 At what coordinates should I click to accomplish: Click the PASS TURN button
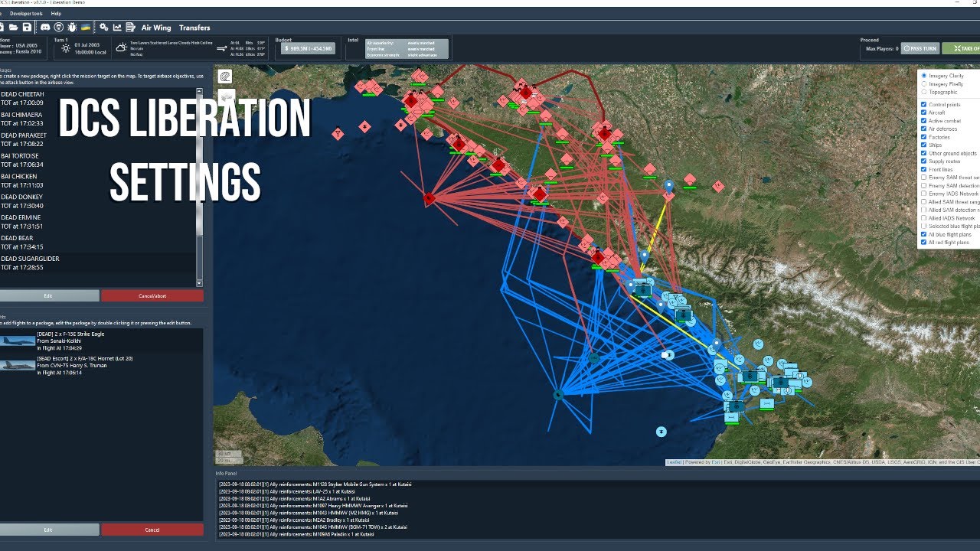[x=920, y=48]
